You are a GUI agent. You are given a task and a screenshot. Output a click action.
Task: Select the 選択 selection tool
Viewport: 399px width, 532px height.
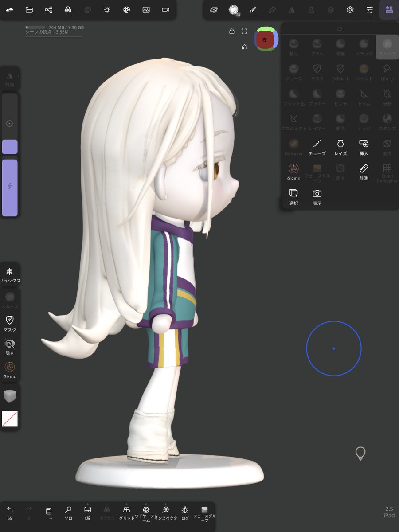[294, 196]
